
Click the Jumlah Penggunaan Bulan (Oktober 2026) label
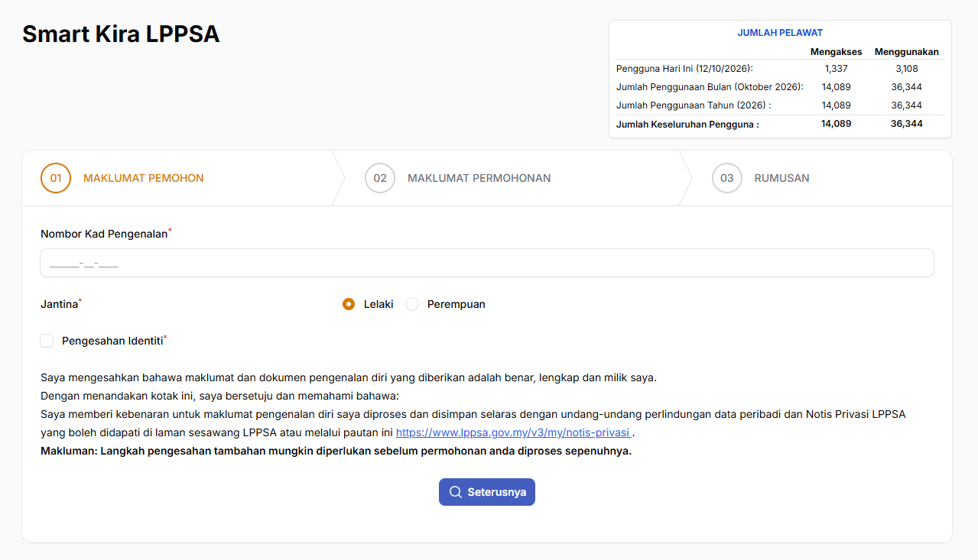point(710,87)
